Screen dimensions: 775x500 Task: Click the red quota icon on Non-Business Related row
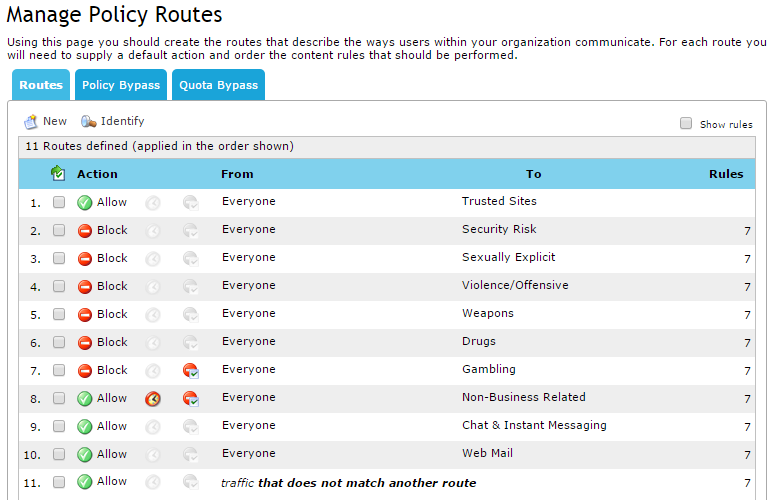[191, 398]
